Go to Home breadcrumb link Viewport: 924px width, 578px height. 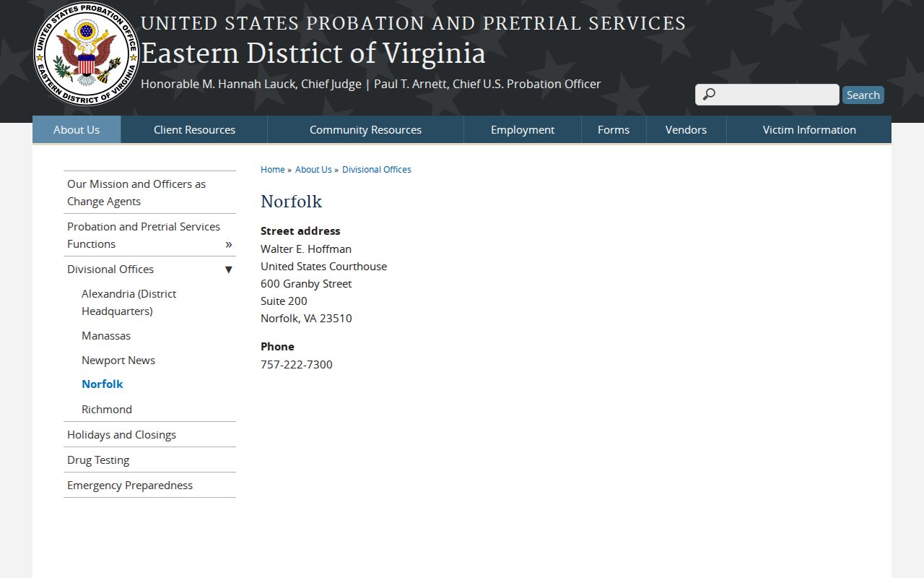(273, 170)
